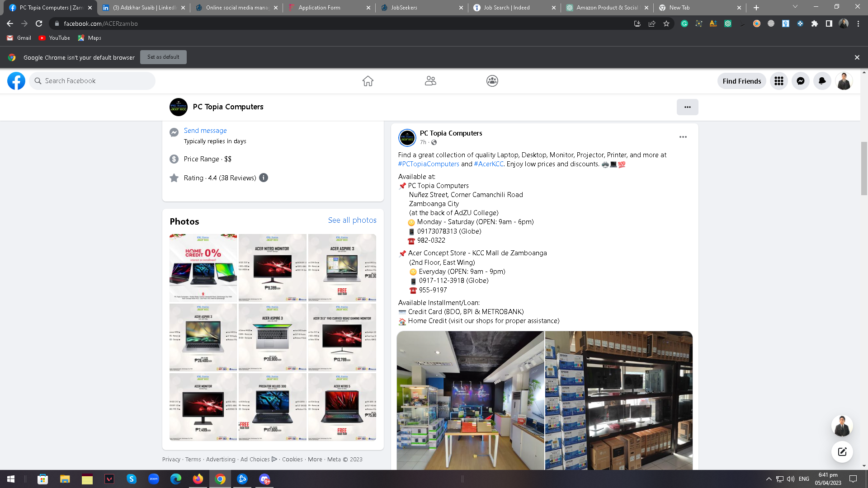Screen dimensions: 868x488
Task: Launch File Explorer from the taskbar
Action: (65, 479)
